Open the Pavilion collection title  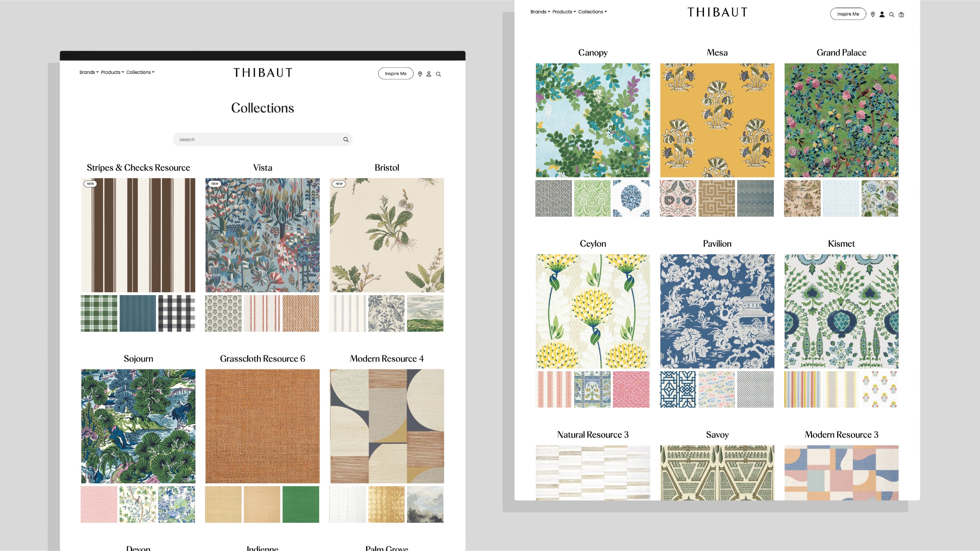point(717,244)
